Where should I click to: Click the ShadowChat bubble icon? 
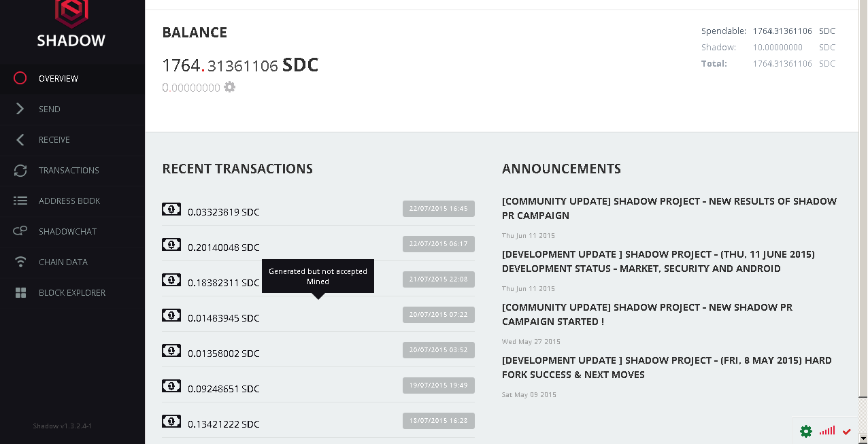point(20,231)
